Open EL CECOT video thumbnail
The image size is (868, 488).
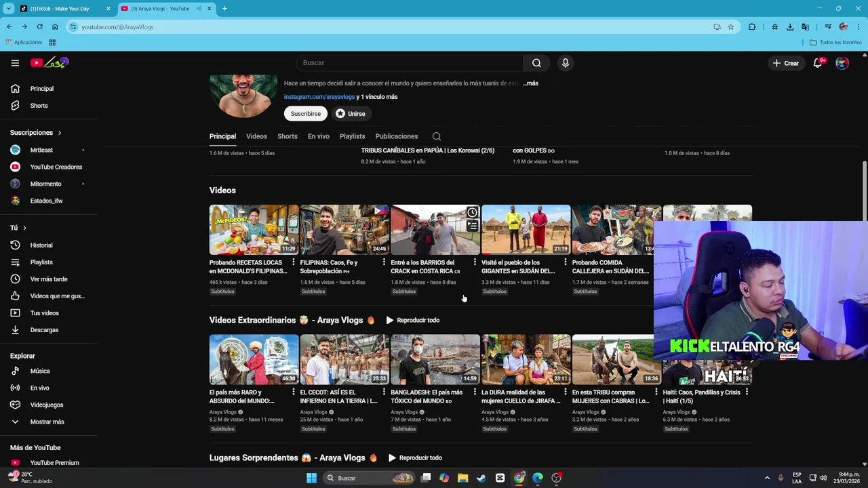(344, 359)
